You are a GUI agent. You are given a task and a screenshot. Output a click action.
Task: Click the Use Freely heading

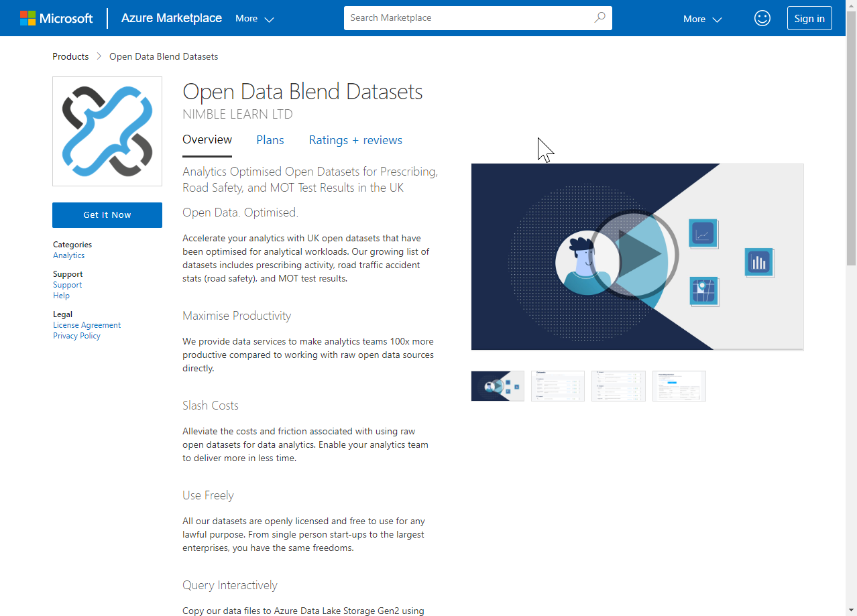[208, 495]
